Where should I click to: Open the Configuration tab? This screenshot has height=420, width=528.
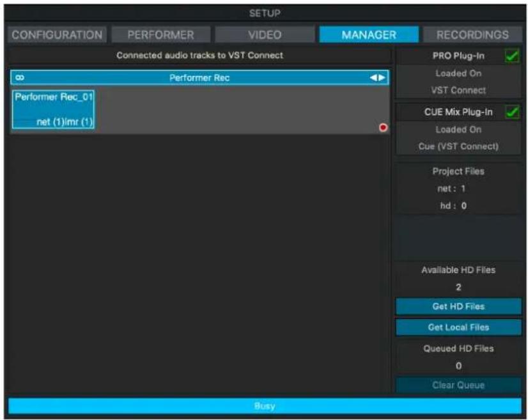point(57,35)
